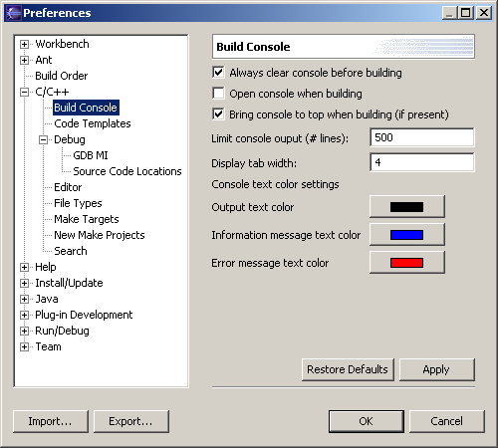Select the Java label in tree
Screen dimensions: 498x448
point(47,299)
